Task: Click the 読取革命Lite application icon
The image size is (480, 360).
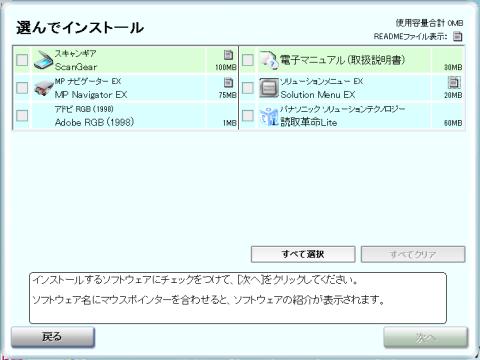Action: [269, 116]
